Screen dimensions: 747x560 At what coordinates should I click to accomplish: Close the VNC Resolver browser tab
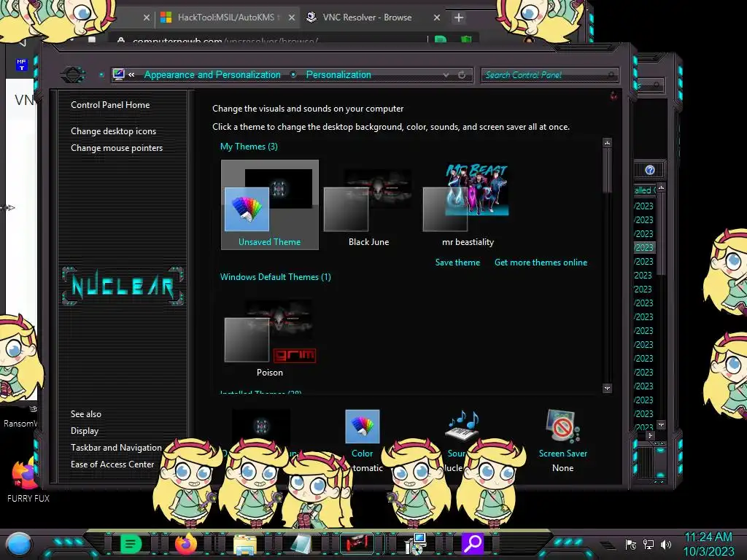(437, 17)
